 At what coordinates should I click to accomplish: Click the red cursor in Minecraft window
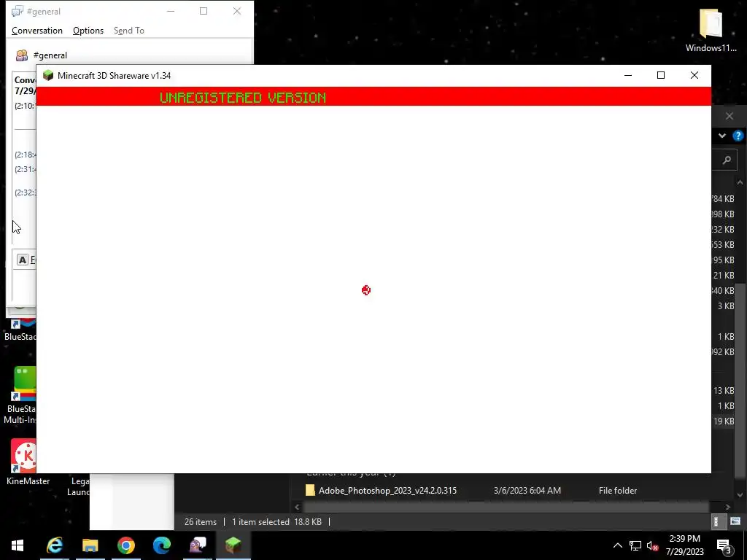(x=366, y=290)
